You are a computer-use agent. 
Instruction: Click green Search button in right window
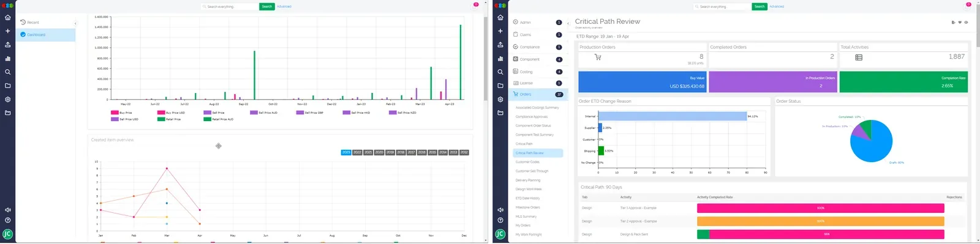tap(759, 7)
